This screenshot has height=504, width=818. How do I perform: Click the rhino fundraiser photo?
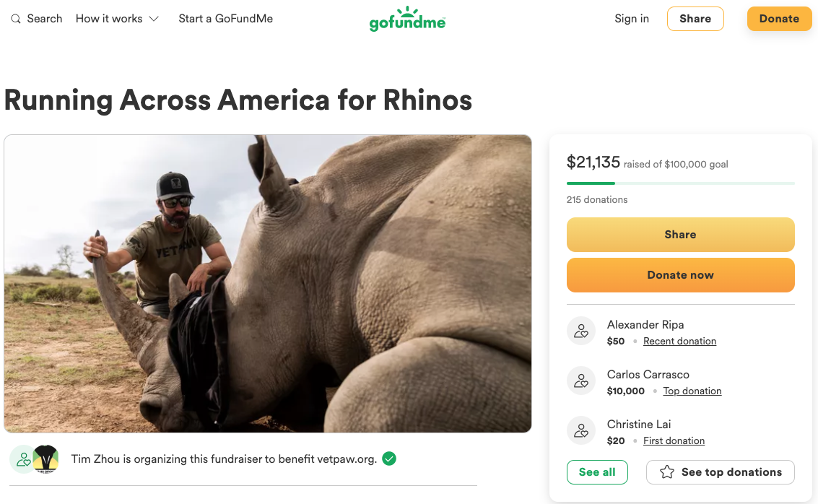268,284
